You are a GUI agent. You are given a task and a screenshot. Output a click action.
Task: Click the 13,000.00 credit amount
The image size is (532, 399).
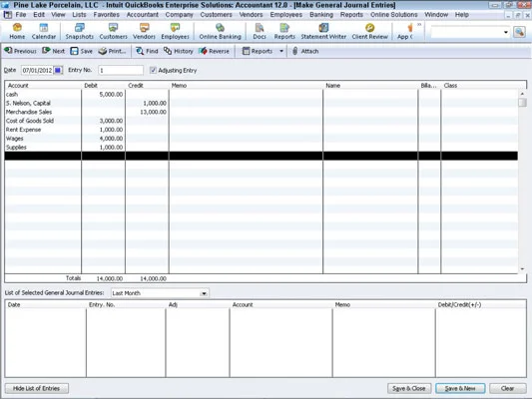pos(153,112)
